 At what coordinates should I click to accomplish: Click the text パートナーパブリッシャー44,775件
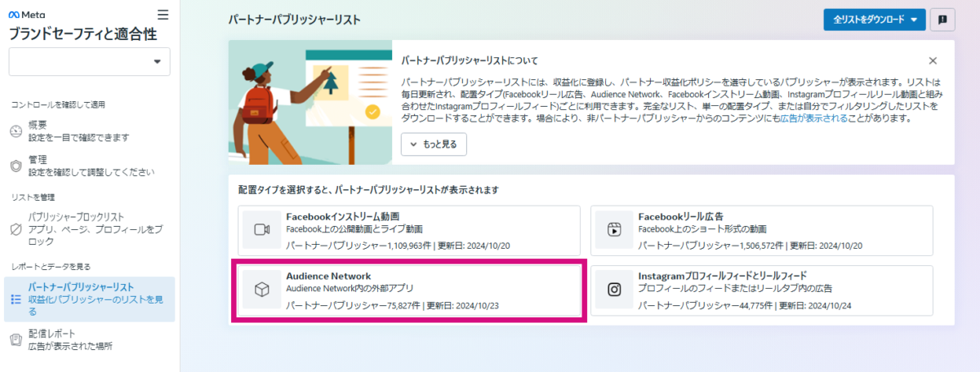pos(704,305)
